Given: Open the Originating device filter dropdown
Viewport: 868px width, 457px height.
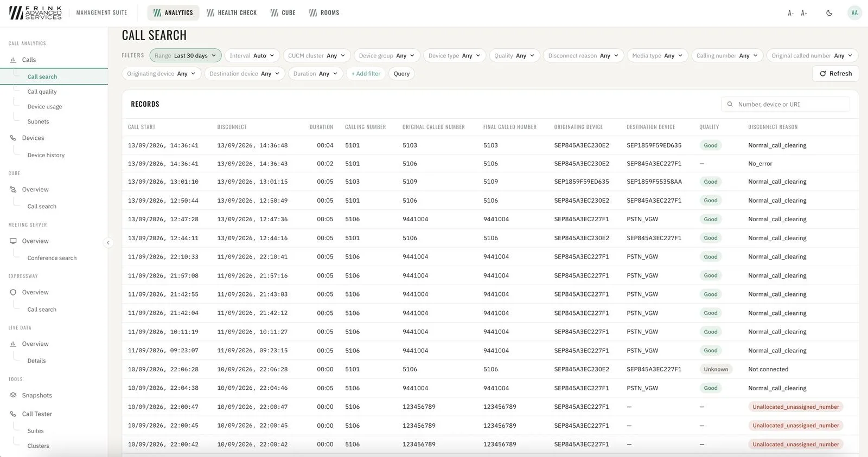Looking at the screenshot, I should tap(161, 74).
